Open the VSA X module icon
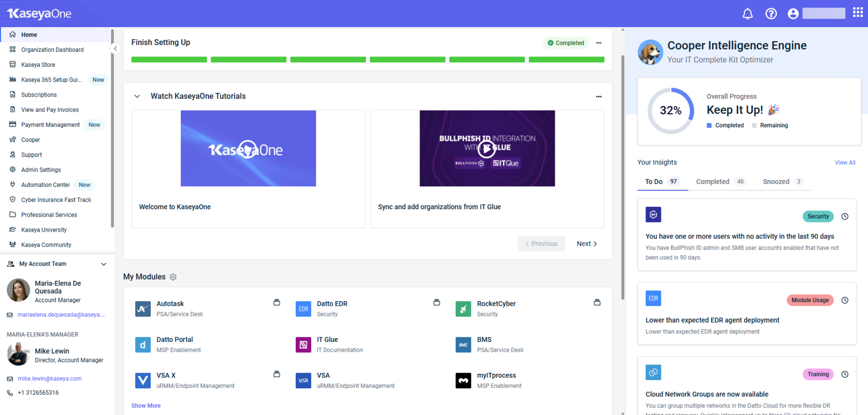 click(x=143, y=380)
